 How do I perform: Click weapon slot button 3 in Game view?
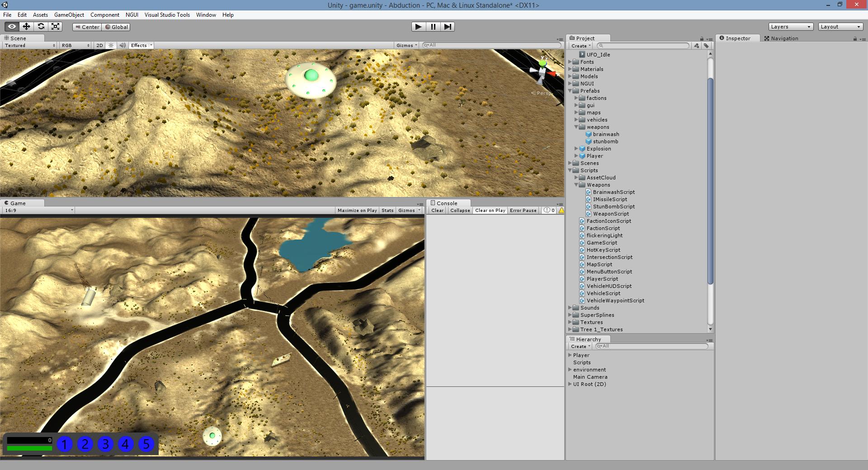pyautogui.click(x=105, y=444)
